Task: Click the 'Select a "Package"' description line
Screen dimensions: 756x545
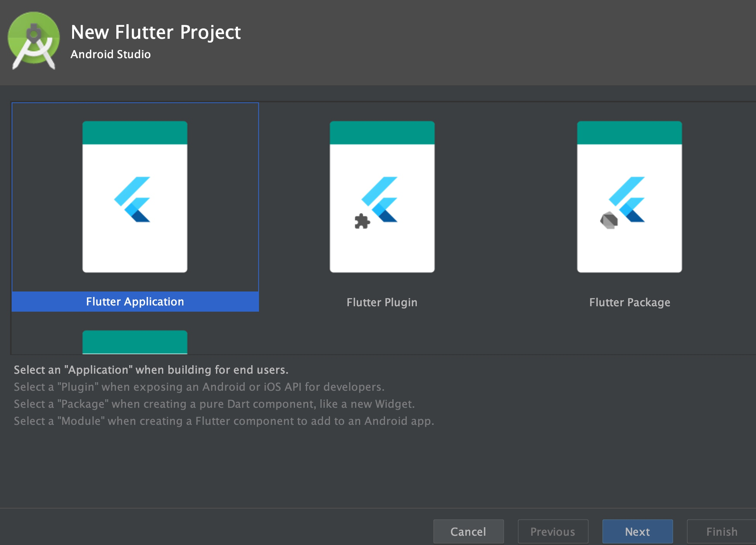Action: click(214, 404)
